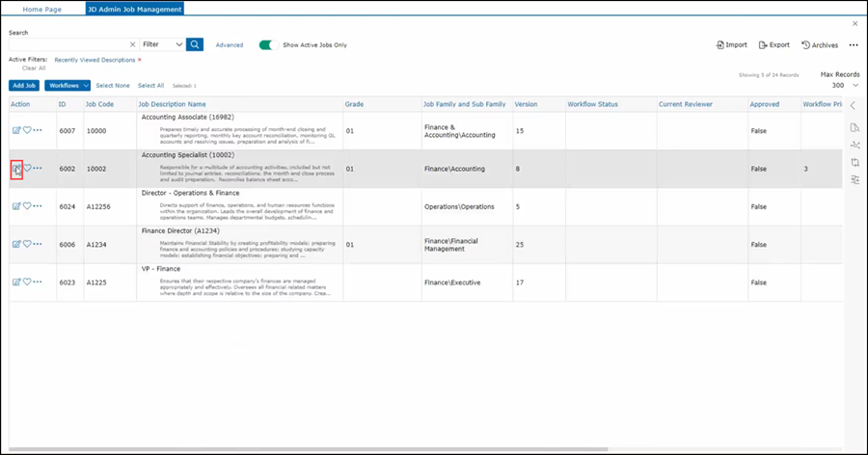Toggle the Show Active Jobs Only switch

tap(268, 44)
